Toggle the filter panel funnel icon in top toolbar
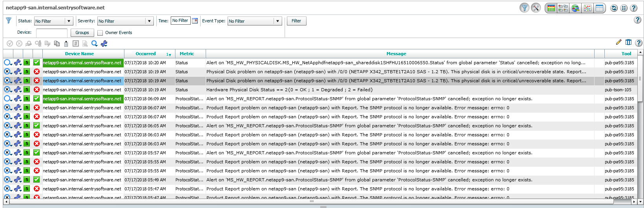Image resolution: width=644 pixels, height=208 pixels. 524,8
